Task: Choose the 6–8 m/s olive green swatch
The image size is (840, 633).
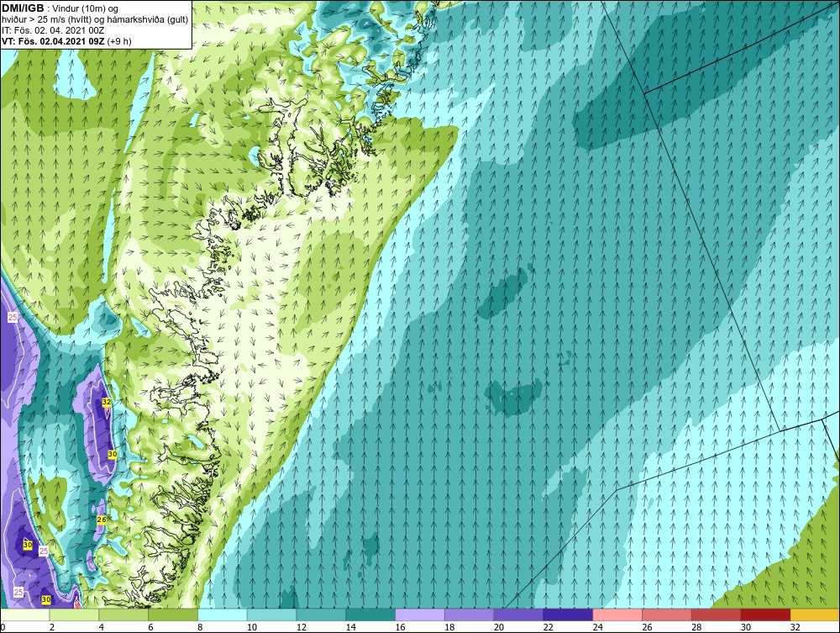Action: tap(173, 615)
